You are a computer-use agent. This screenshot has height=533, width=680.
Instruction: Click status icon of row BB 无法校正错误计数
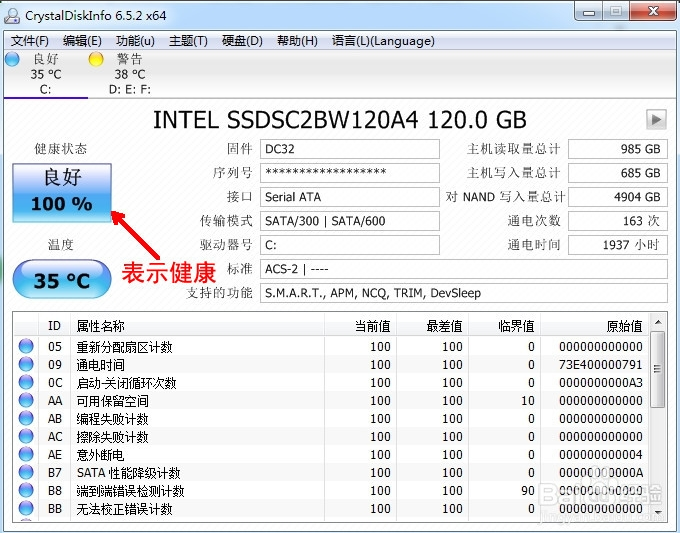coord(26,508)
